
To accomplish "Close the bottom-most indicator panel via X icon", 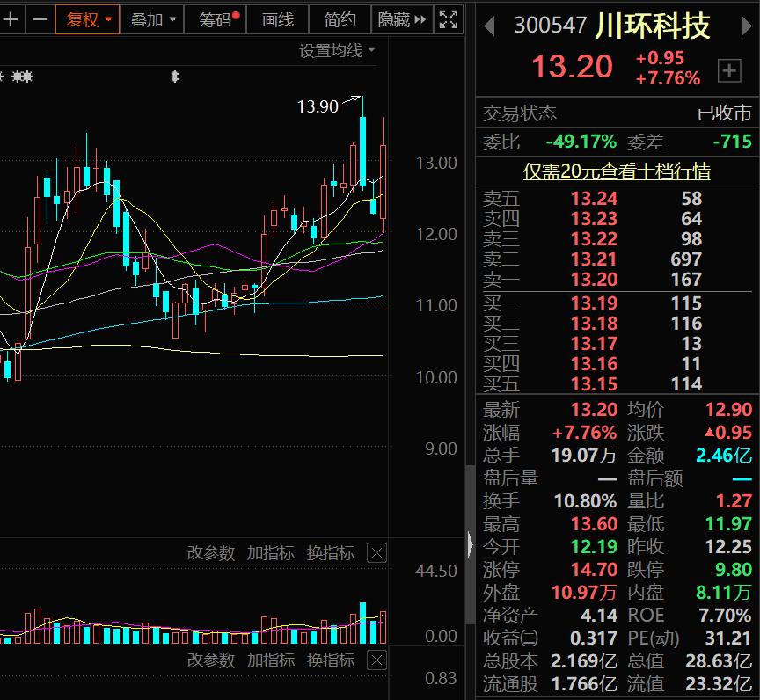I will [x=376, y=661].
